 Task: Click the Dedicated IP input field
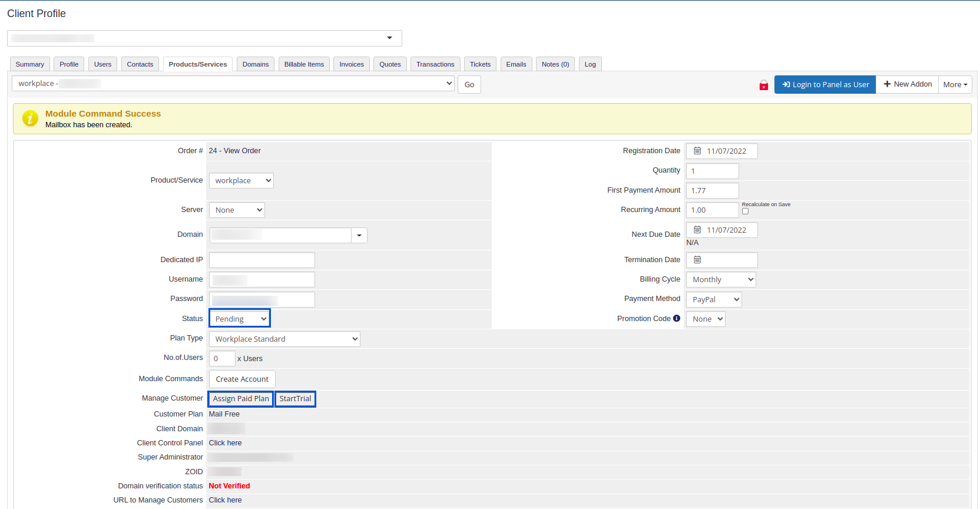(261, 260)
